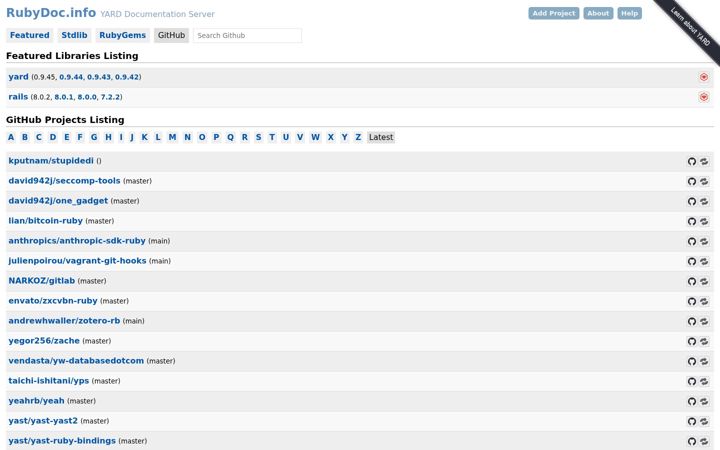Open the RubyGems icon for rails

(703, 97)
